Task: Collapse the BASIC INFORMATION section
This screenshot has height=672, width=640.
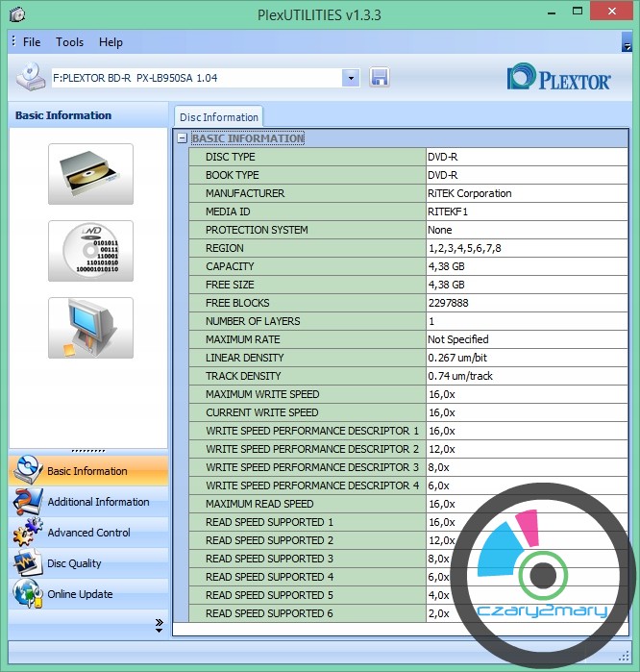Action: [182, 138]
